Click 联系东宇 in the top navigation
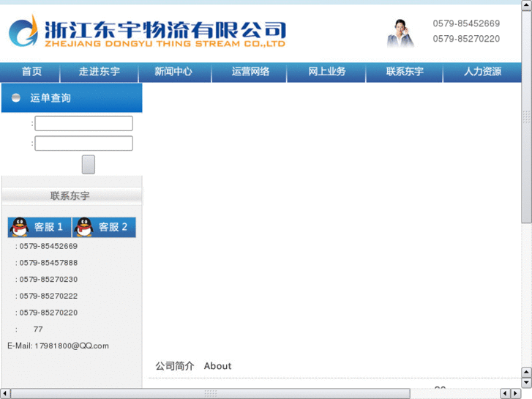Image resolution: width=532 pixels, height=399 pixels. click(x=405, y=72)
